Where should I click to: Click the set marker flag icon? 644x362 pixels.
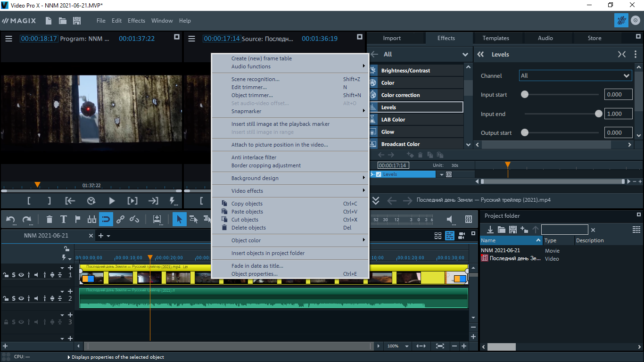pyautogui.click(x=78, y=219)
